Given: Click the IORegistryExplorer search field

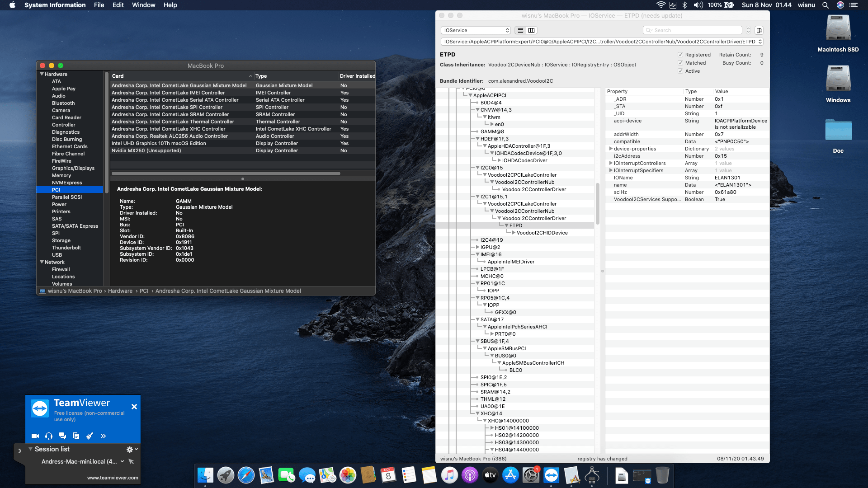Looking at the screenshot, I should (x=692, y=30).
